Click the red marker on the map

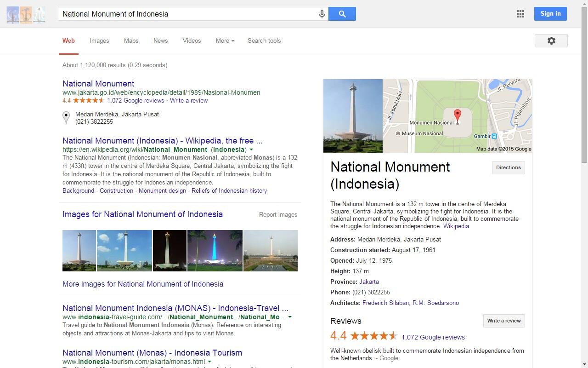click(457, 116)
